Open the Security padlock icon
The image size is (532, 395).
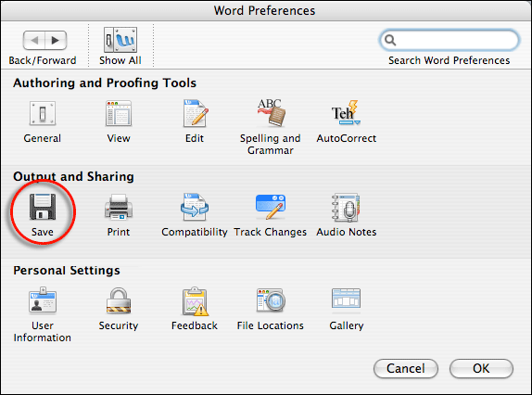[119, 300]
